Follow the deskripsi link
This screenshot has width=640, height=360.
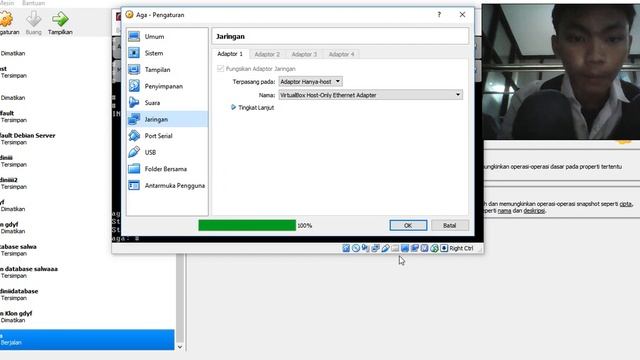click(x=534, y=211)
